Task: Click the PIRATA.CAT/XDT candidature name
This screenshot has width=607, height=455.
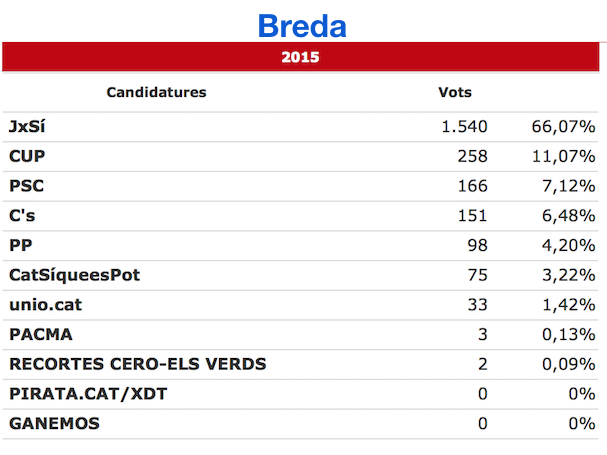Action: pyautogui.click(x=88, y=394)
